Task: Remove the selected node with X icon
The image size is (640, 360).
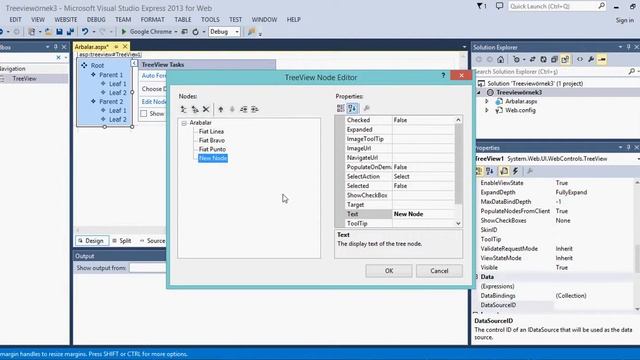Action: (x=206, y=109)
